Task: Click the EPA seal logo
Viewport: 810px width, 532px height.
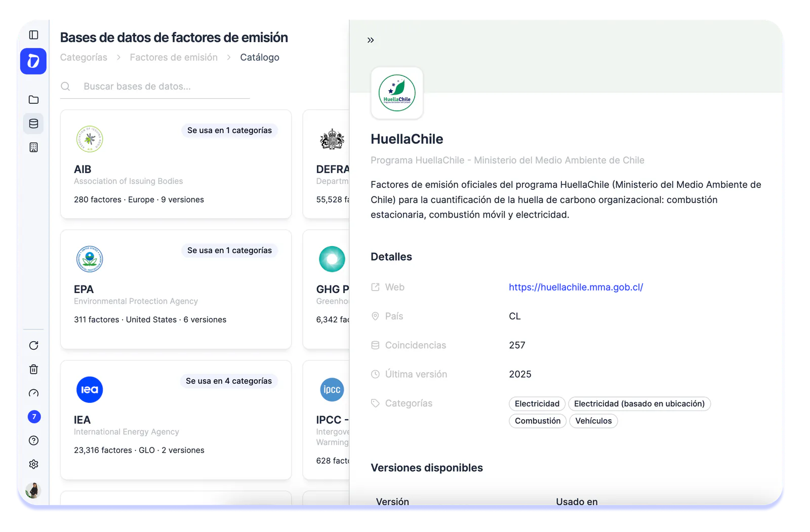Action: 90,259
